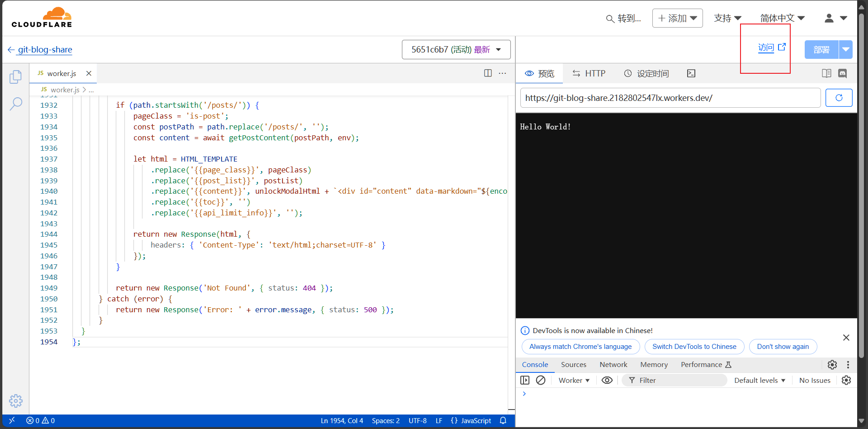Select the Memory DevTools tab
This screenshot has width=868, height=429.
tap(654, 365)
